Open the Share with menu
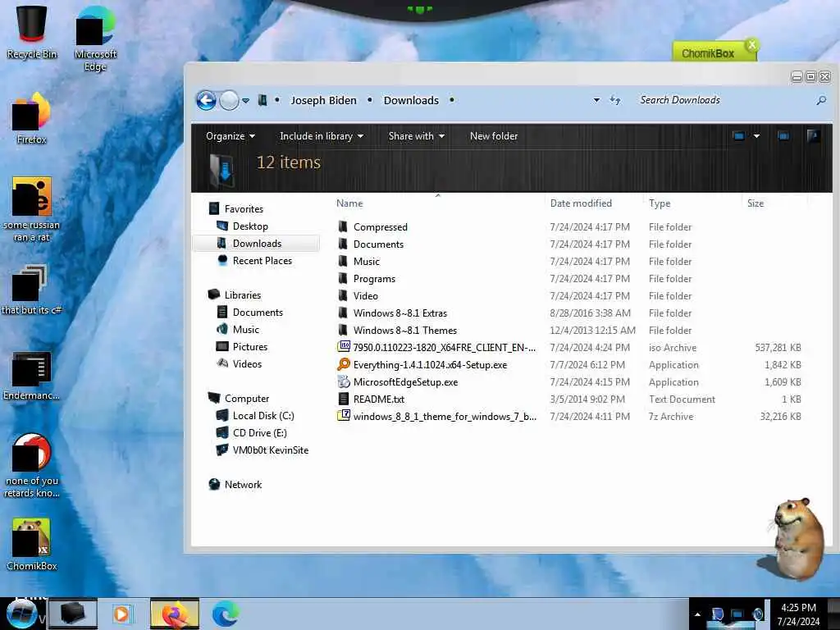 (416, 136)
